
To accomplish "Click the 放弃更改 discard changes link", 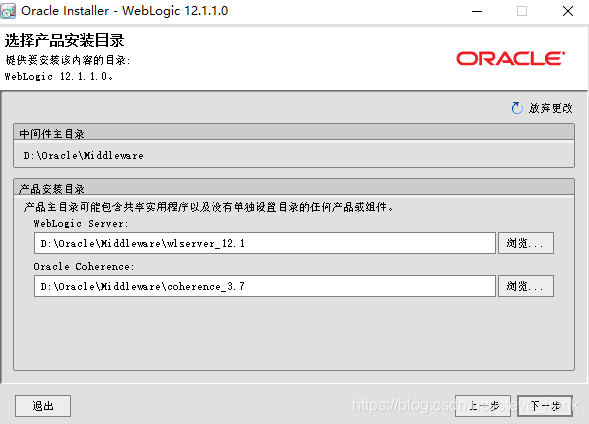I will (550, 108).
